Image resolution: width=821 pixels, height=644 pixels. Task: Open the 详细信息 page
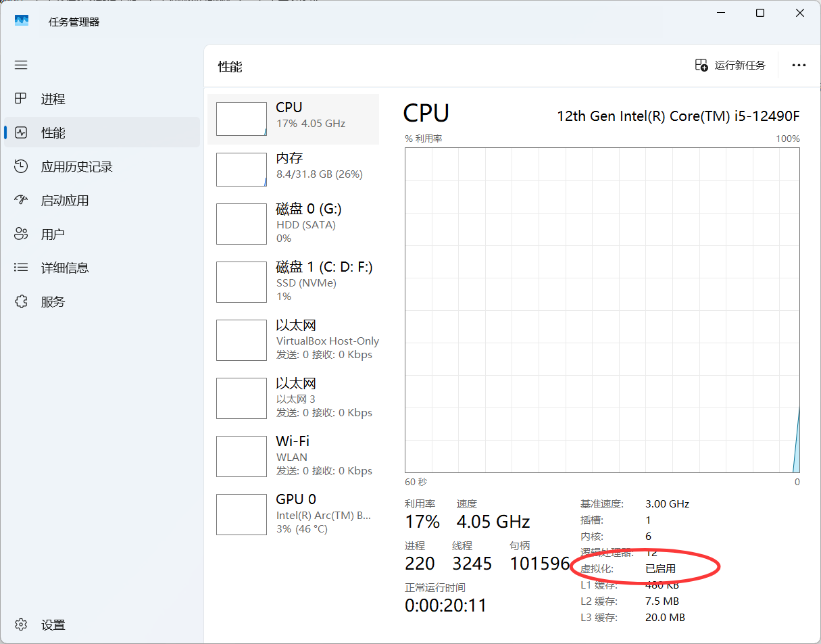pos(102,268)
